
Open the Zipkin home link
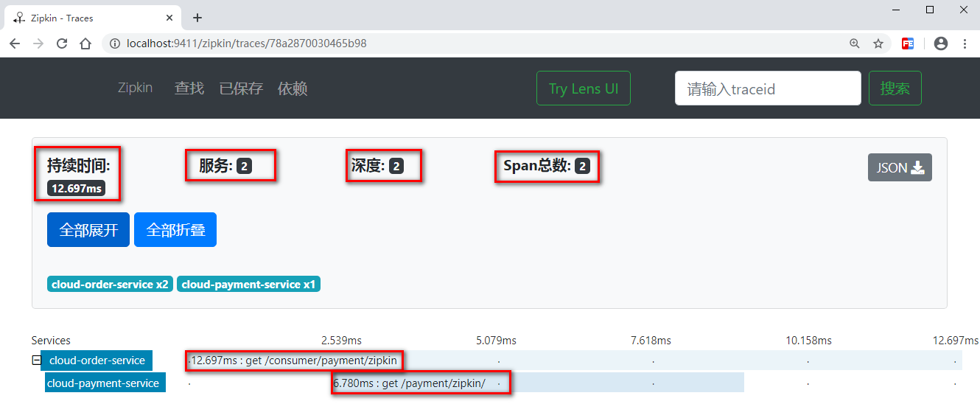tap(135, 88)
